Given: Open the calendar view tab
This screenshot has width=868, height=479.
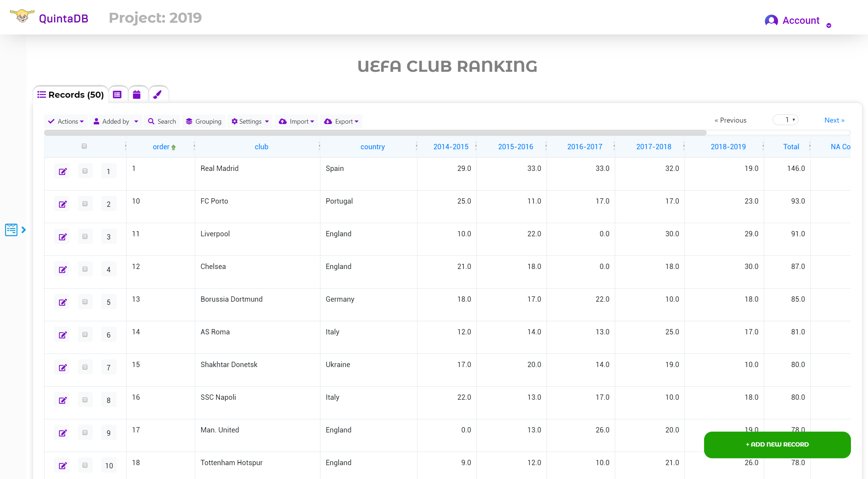Looking at the screenshot, I should tap(137, 95).
